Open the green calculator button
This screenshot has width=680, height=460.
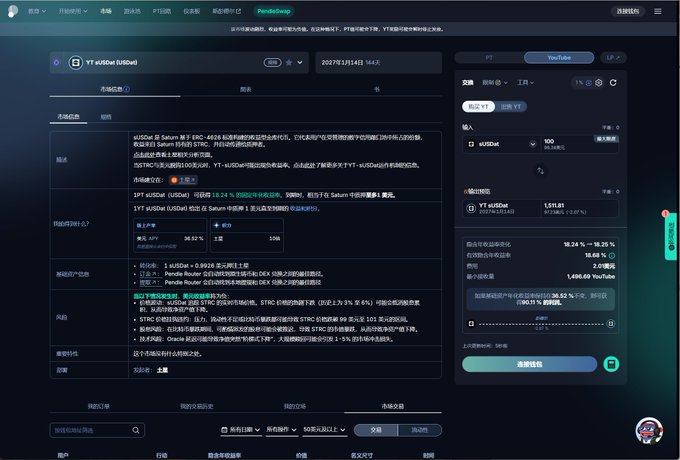point(611,364)
